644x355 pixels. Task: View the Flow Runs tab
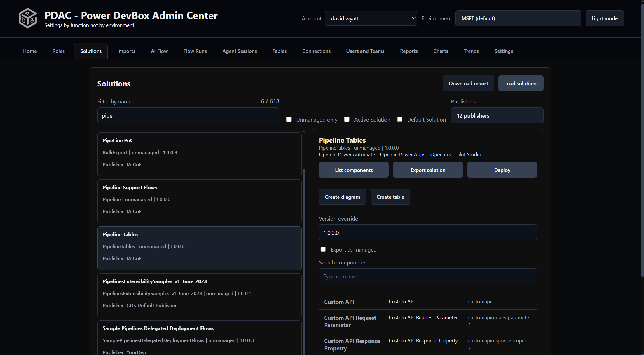coord(195,51)
